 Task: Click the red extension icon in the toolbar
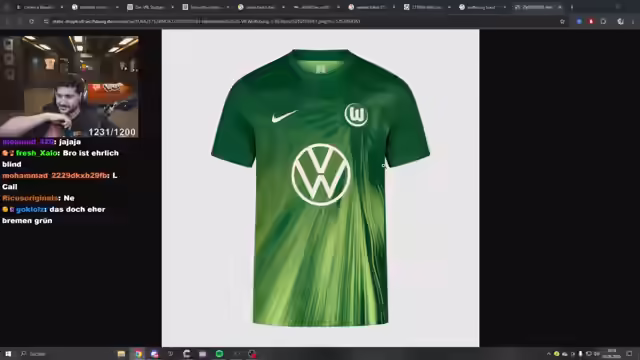pyautogui.click(x=591, y=21)
